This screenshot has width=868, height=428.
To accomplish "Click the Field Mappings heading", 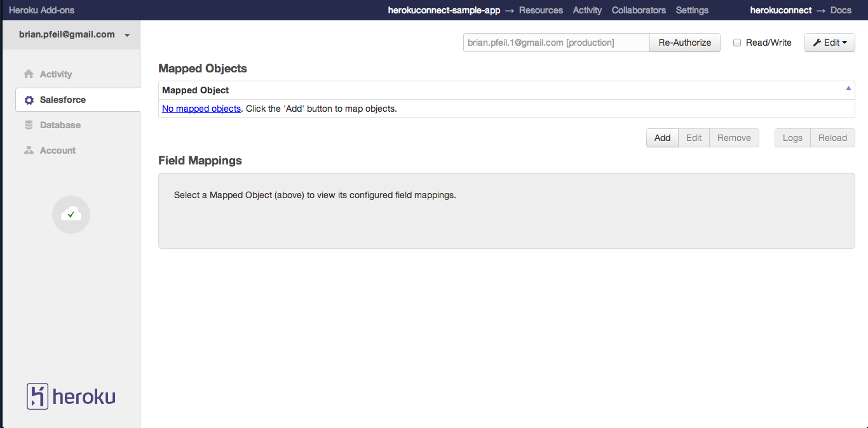I will 200,161.
